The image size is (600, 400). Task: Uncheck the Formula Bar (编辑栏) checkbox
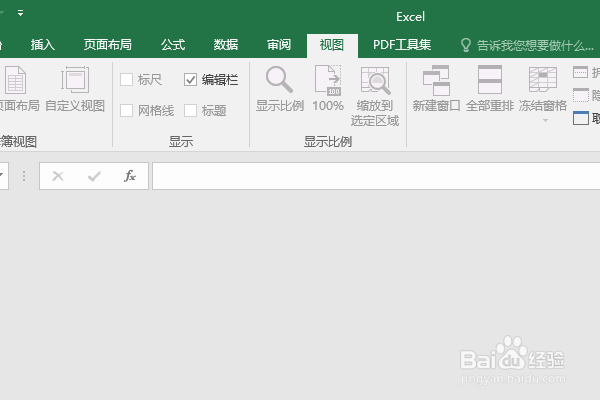point(190,80)
